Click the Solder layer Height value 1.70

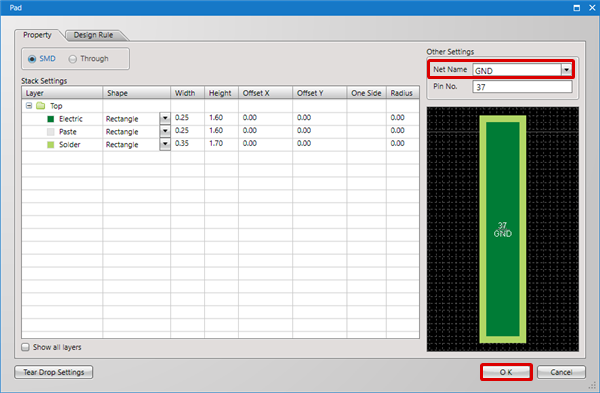pos(216,144)
